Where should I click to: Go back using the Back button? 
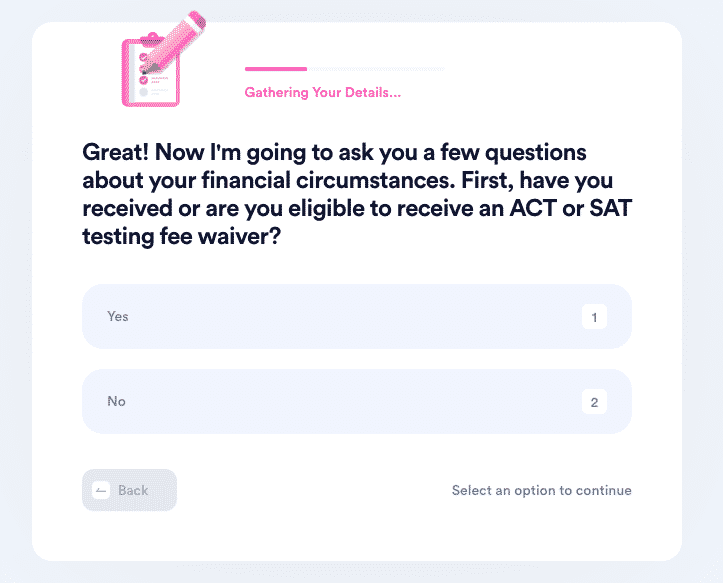pos(130,490)
